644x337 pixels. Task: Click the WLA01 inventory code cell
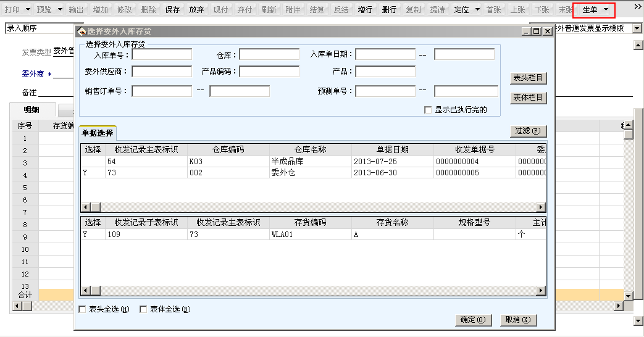coord(310,235)
